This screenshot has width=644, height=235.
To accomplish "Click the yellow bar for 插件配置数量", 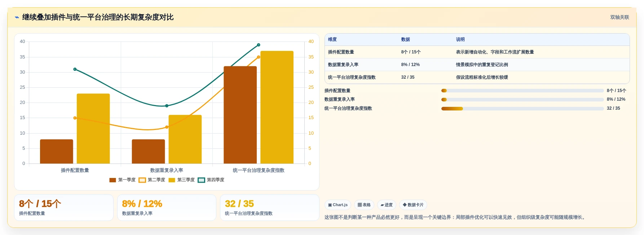I will 93,129.
